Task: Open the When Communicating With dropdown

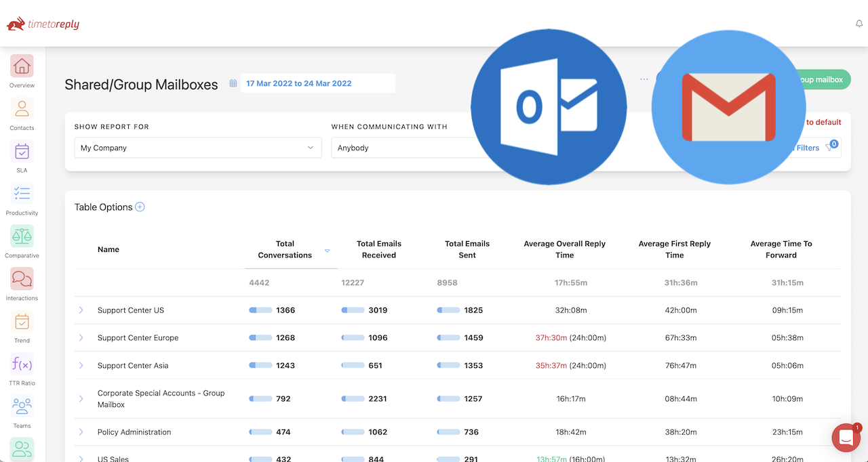Action: click(404, 148)
